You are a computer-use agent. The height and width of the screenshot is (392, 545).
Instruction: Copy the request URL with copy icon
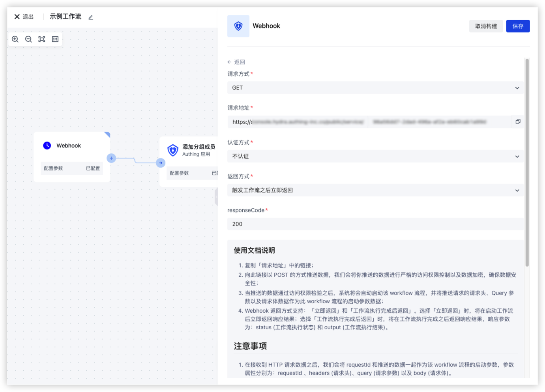(x=518, y=122)
